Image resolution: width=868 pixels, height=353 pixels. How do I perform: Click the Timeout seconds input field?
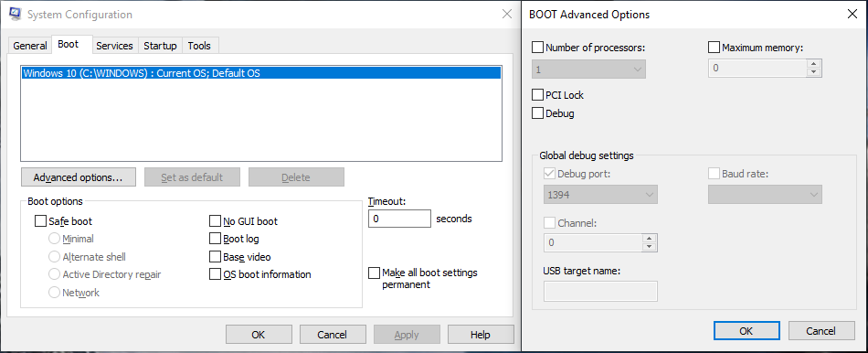tap(399, 219)
